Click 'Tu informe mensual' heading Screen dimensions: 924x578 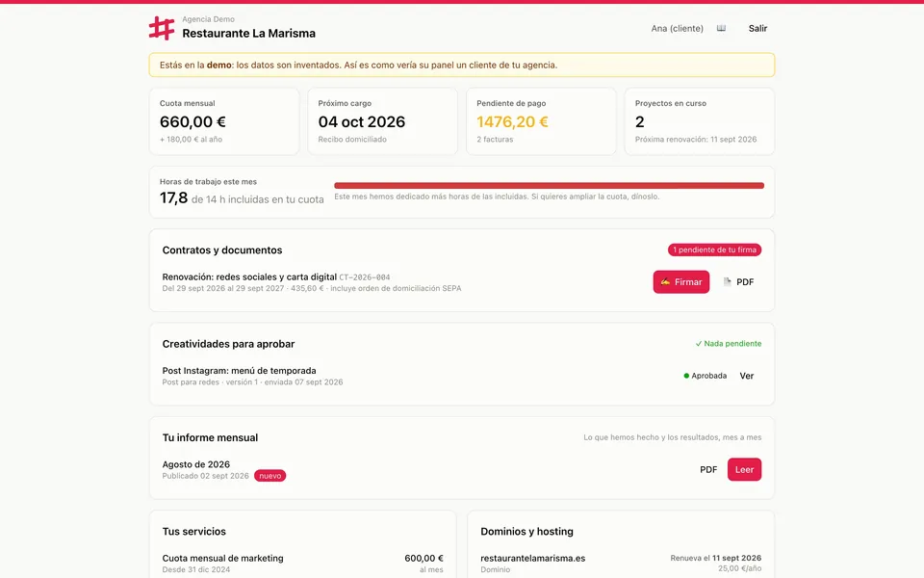coord(211,437)
